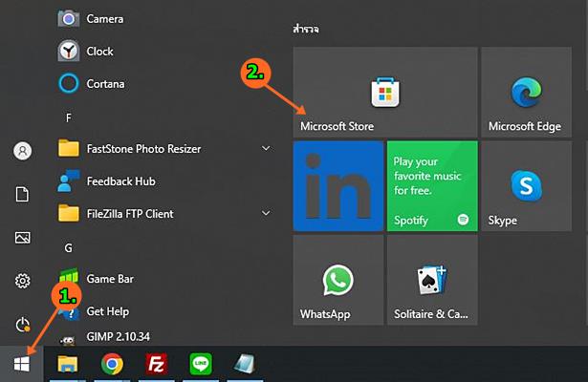Viewport: 588px width, 382px height.
Task: Click the letter G section header
Action: point(68,248)
